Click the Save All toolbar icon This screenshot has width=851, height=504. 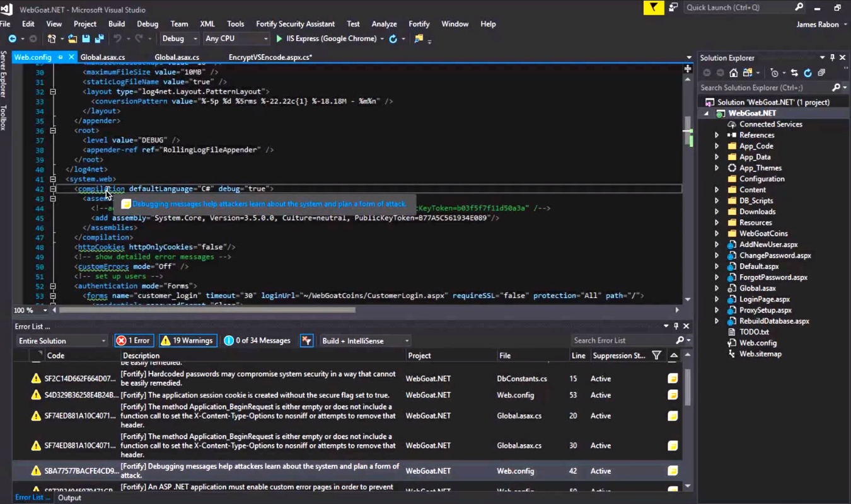99,39
